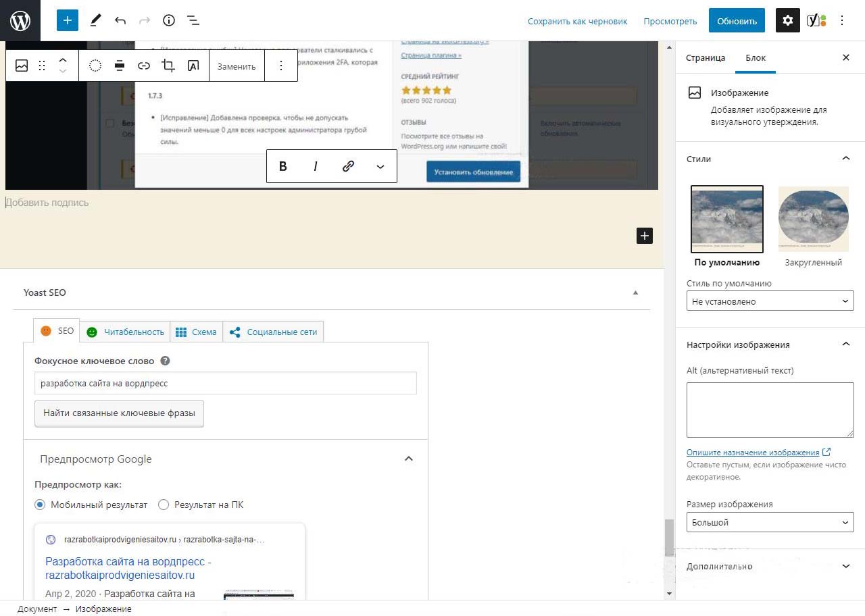Open the describe image purpose link

pos(753,452)
